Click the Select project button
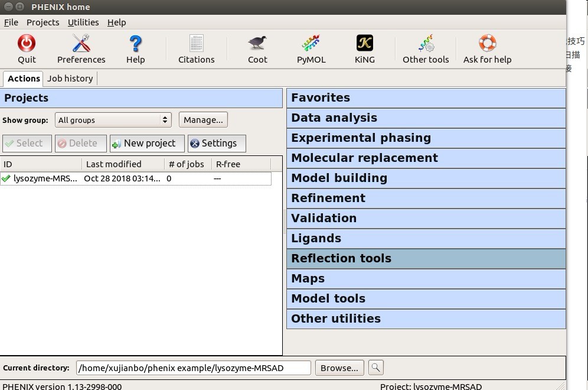This screenshot has height=390, width=588. [x=27, y=144]
